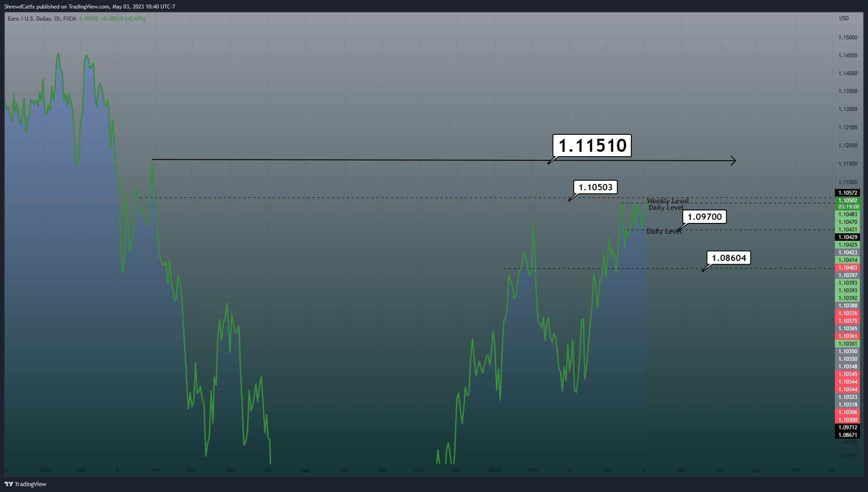Click the 1.13500 price axis label
868x492 pixels.
pos(848,91)
